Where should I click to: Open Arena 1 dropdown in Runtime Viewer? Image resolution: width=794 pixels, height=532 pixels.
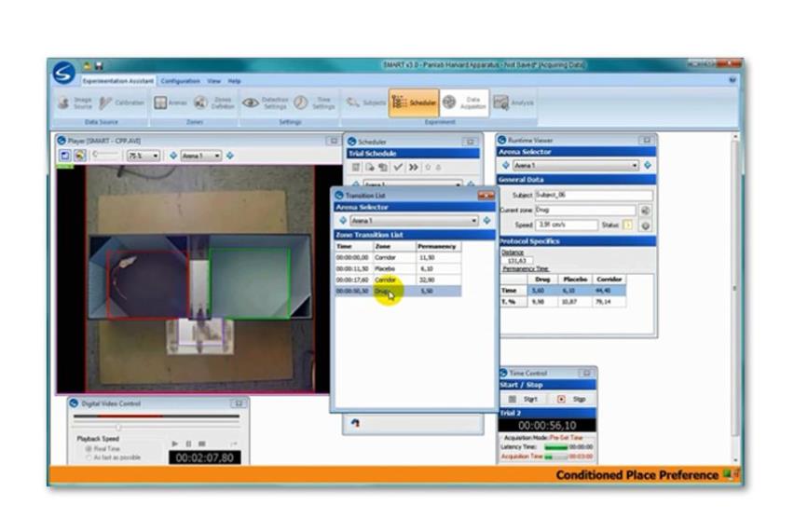635,165
